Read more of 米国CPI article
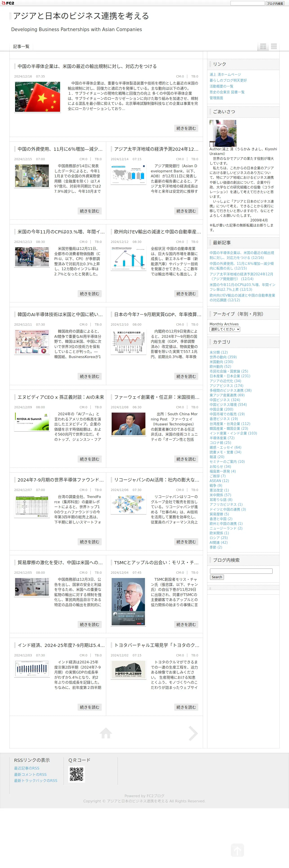The width and height of the screenshot is (289, 868). click(x=90, y=294)
